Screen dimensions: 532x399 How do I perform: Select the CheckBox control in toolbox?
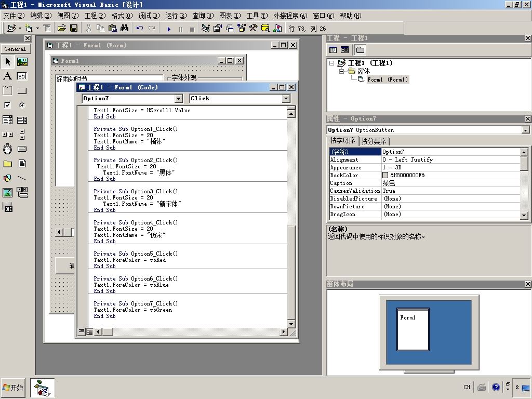(x=7, y=105)
